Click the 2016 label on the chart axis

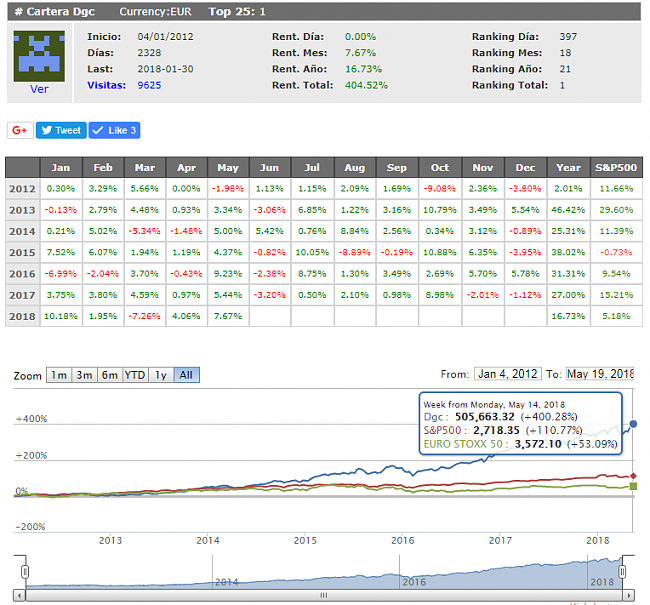click(403, 541)
